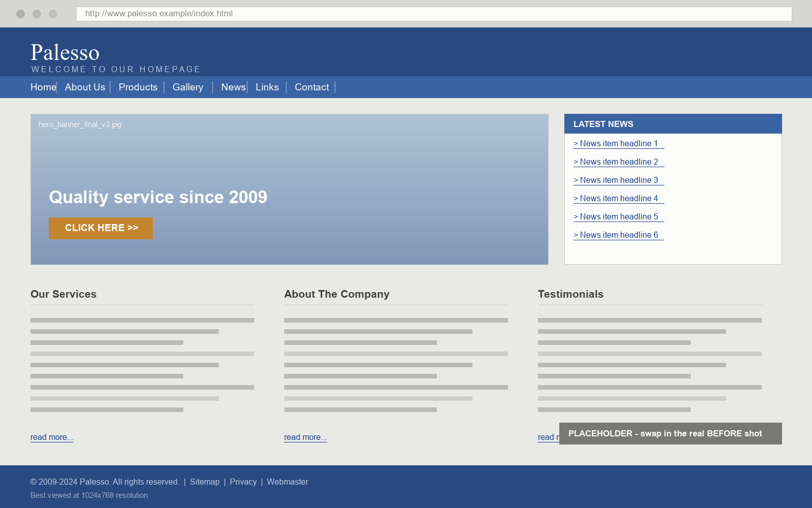The height and width of the screenshot is (508, 812).
Task: Click the Quality service since 2009 headline
Action: (158, 197)
